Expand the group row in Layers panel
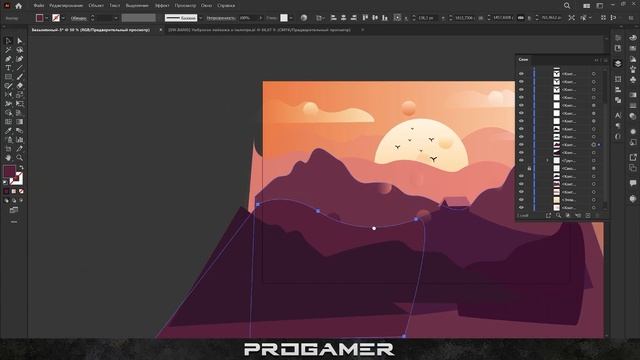 click(548, 160)
